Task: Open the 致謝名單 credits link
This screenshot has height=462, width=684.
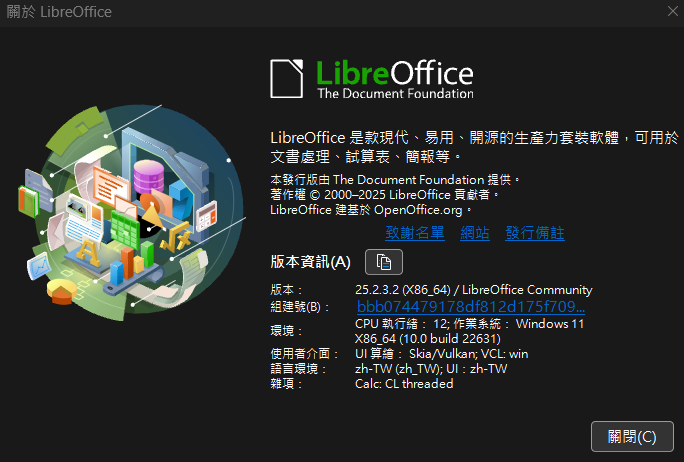Action: [x=415, y=233]
